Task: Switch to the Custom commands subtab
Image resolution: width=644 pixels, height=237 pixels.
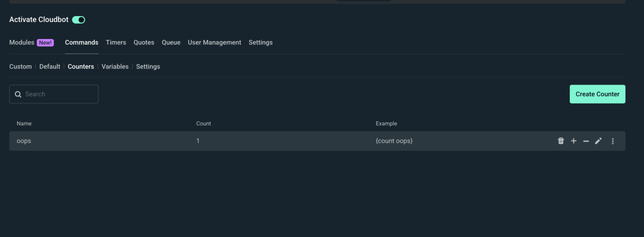Action: 20,66
